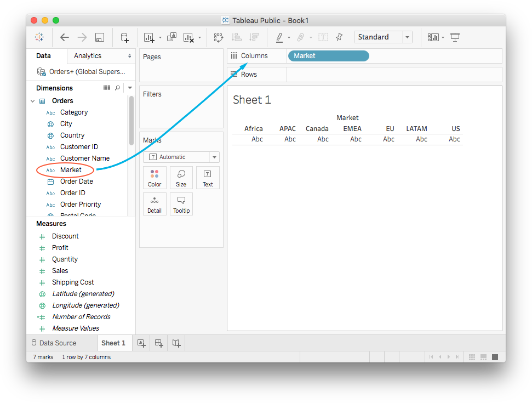Click the Add new data source icon
Viewport: 532px width, 403px height.
click(x=124, y=37)
